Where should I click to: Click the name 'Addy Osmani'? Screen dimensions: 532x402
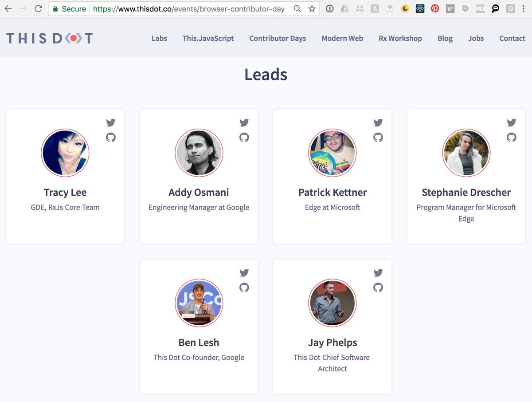click(199, 193)
